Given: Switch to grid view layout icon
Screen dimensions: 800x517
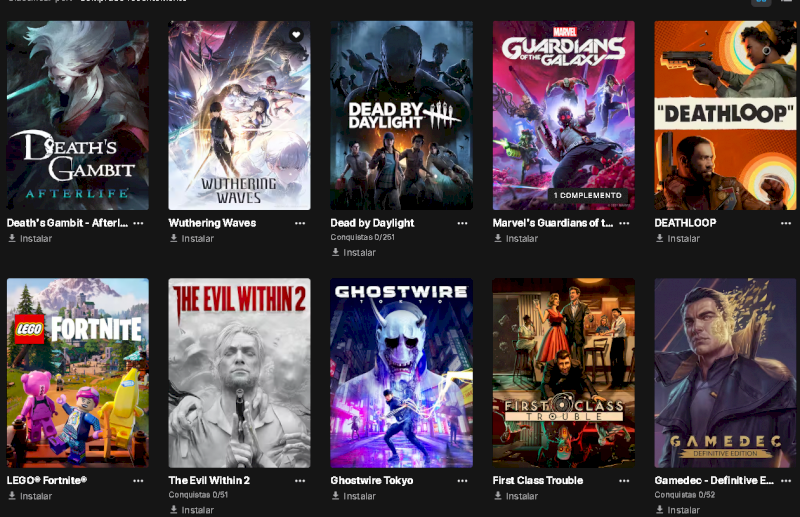Looking at the screenshot, I should [x=761, y=2].
